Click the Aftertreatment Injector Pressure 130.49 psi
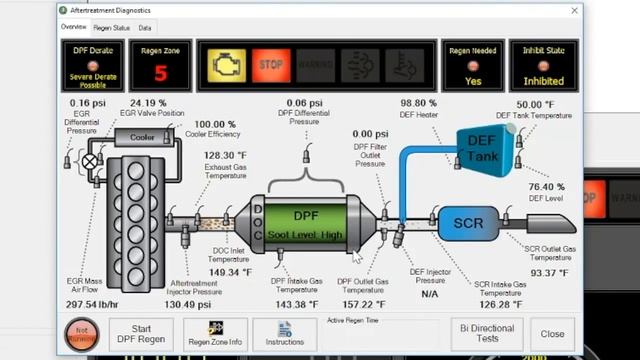This screenshot has width=640, height=360. (188, 304)
